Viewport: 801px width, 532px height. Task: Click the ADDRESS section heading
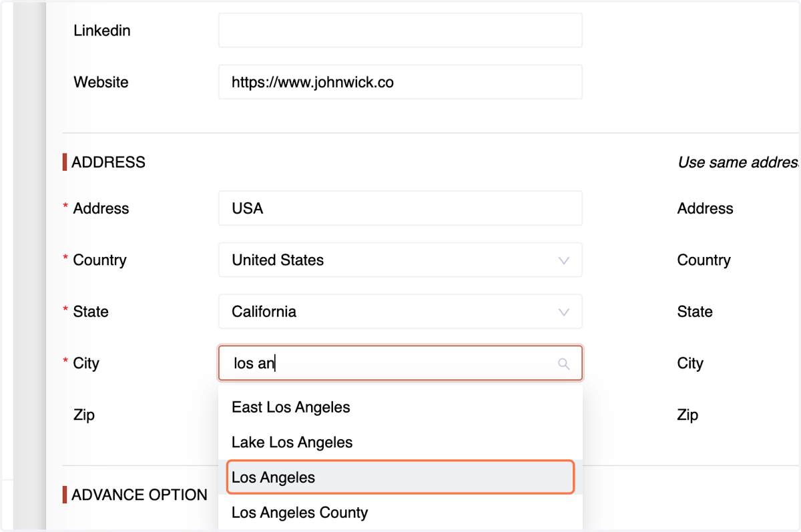tap(108, 162)
